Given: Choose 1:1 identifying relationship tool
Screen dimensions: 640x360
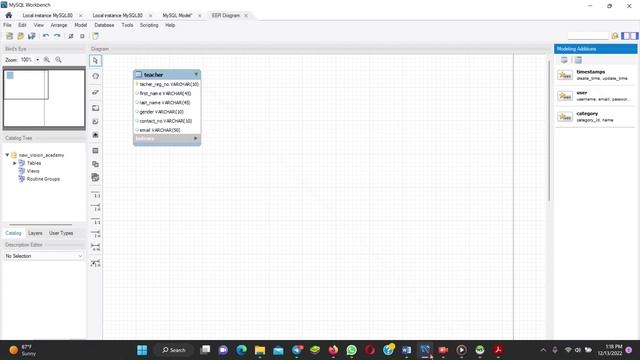Looking at the screenshot, I should [96, 221].
